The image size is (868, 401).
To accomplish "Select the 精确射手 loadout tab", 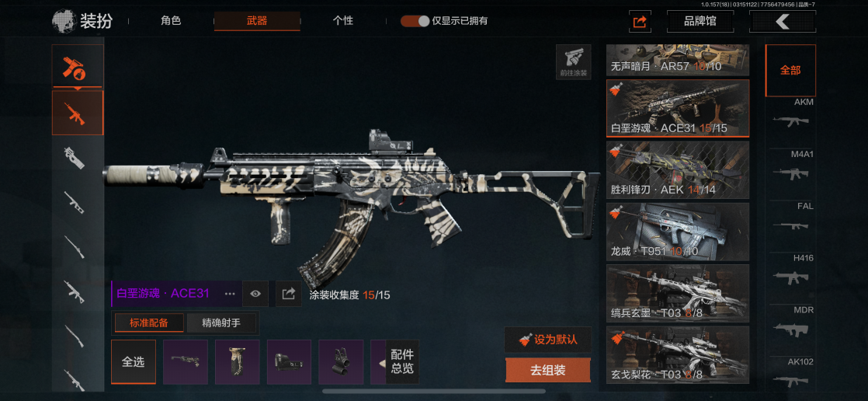I will click(x=221, y=323).
